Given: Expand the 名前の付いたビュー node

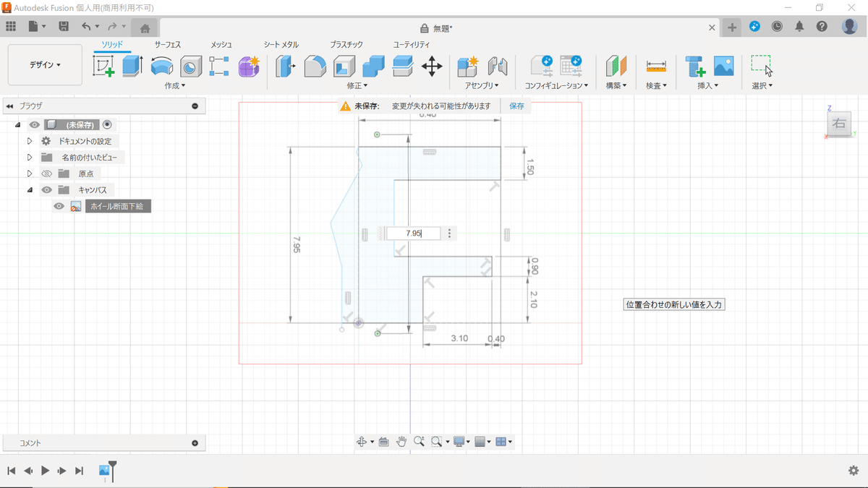Looking at the screenshot, I should 30,157.
